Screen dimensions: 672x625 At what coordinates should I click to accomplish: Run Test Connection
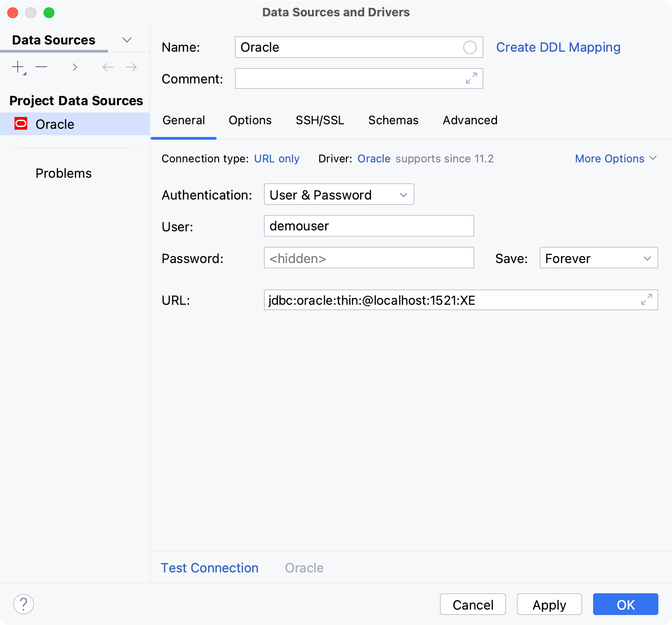pyautogui.click(x=209, y=567)
